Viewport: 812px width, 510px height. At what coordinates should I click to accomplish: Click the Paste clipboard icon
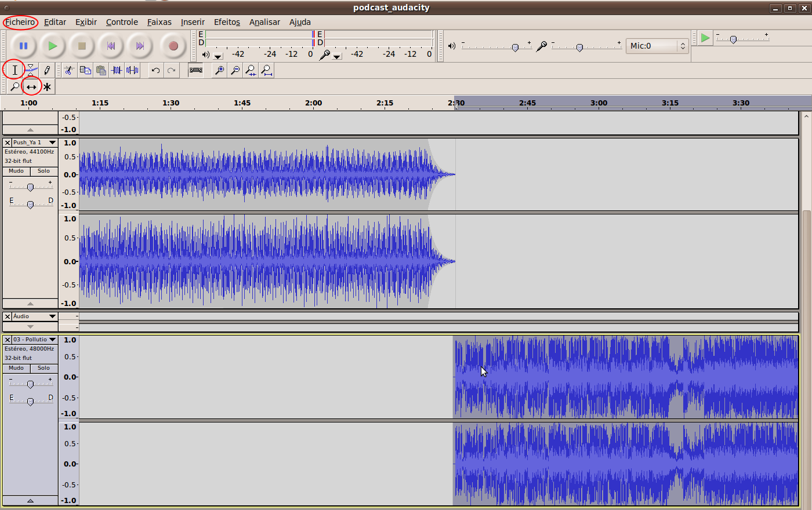(101, 70)
